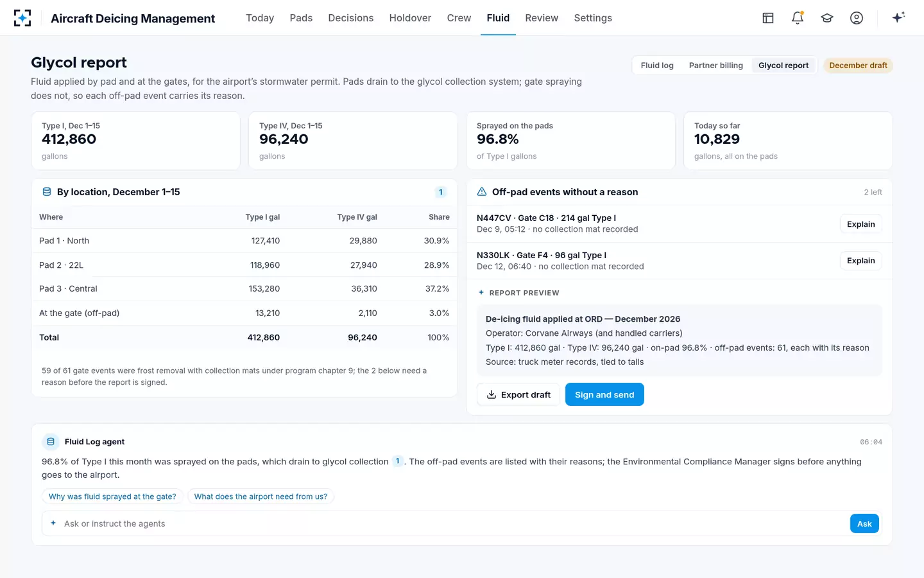Click the Sprayed on the pads 96.8% card
The height and width of the screenshot is (578, 924).
point(570,141)
